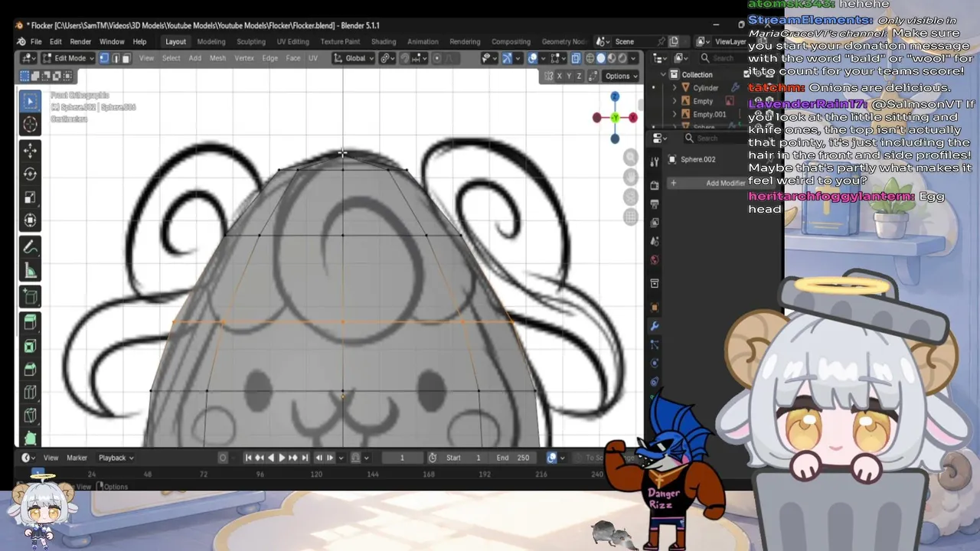
Task: Select the Inset Faces tool
Action: [30, 346]
